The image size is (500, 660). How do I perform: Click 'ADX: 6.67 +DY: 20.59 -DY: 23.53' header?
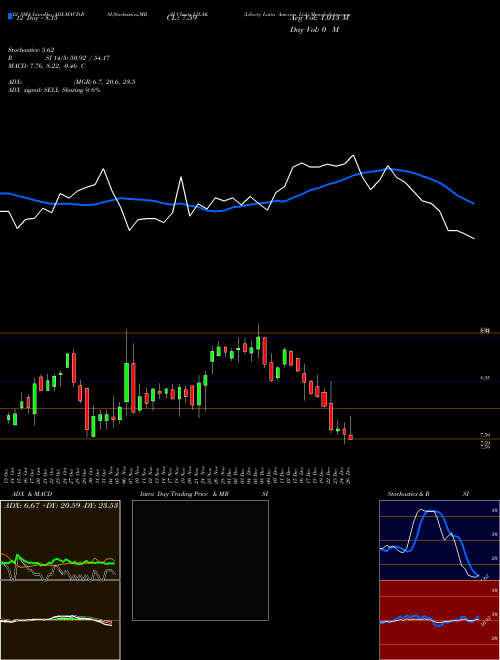[61, 505]
